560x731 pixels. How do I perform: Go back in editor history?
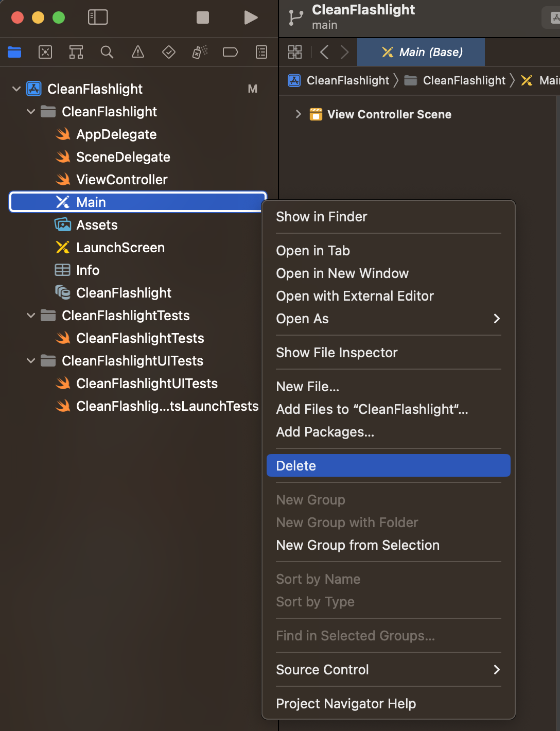coord(324,52)
